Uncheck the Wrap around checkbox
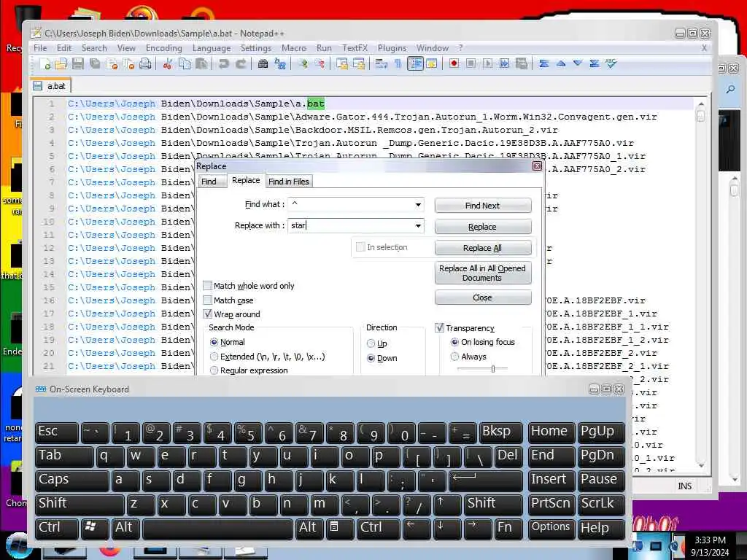 pos(208,314)
